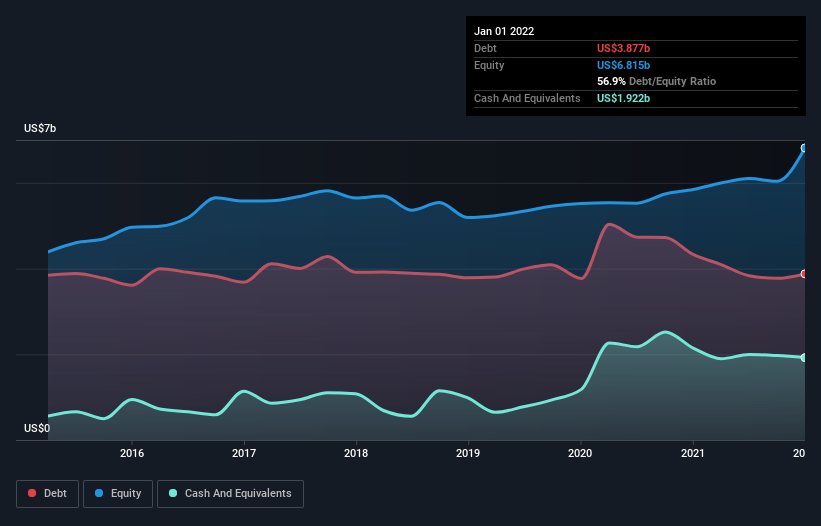Viewport: 821px width, 526px height.
Task: Click the blue Equity legend dot
Action: pos(99,493)
